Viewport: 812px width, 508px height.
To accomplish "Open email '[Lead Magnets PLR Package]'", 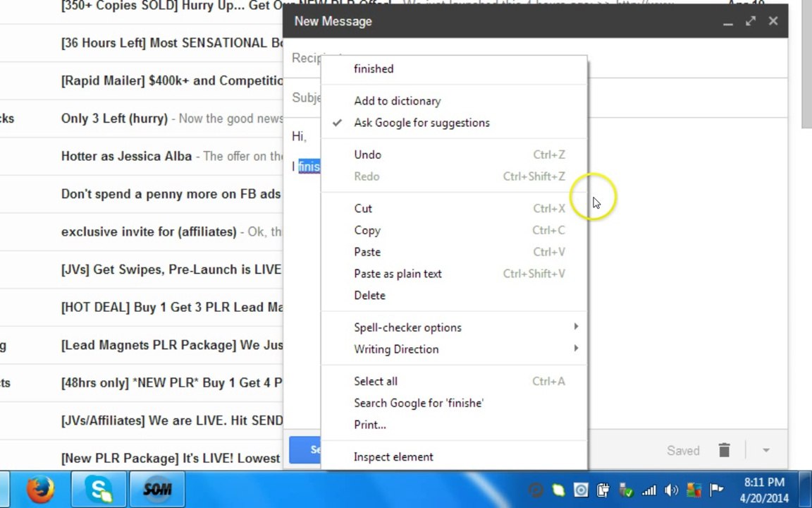I will (141, 345).
